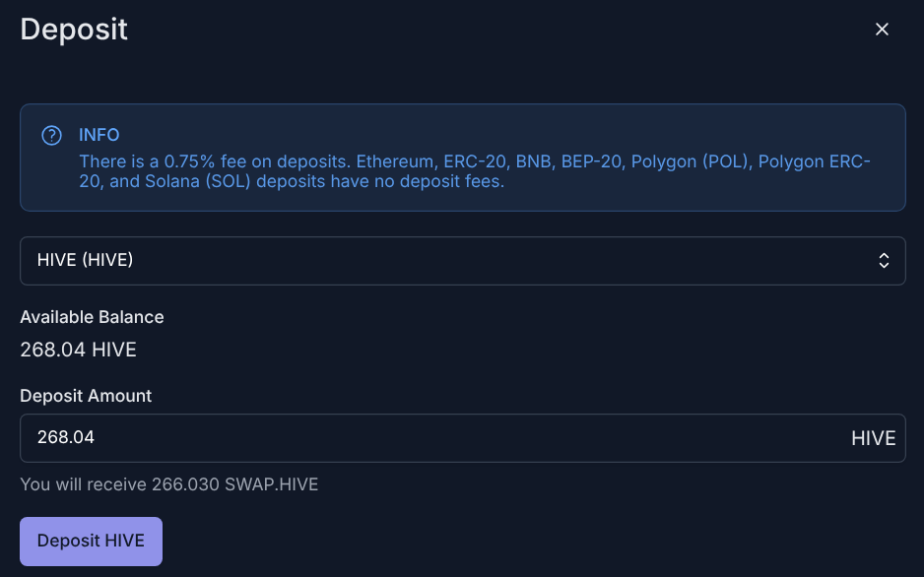Click the 268.04 HIVE available balance value
Image resolution: width=924 pixels, height=577 pixels.
78,350
